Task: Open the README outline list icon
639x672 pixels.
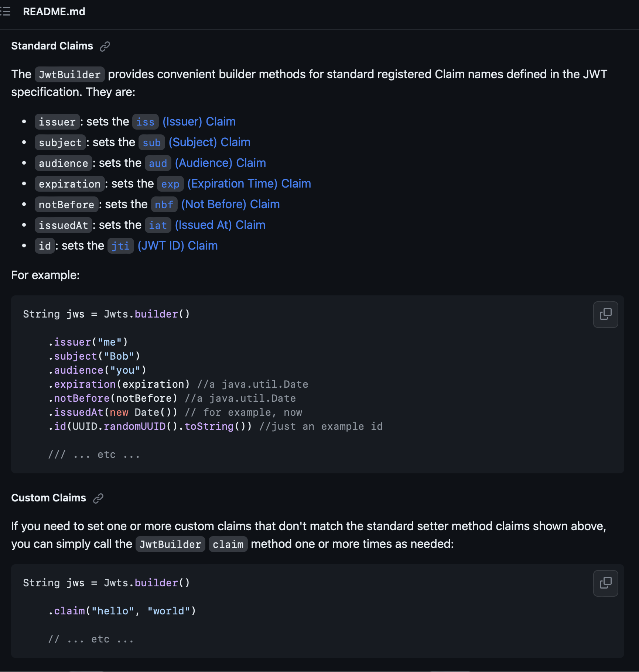Action: coord(5,11)
